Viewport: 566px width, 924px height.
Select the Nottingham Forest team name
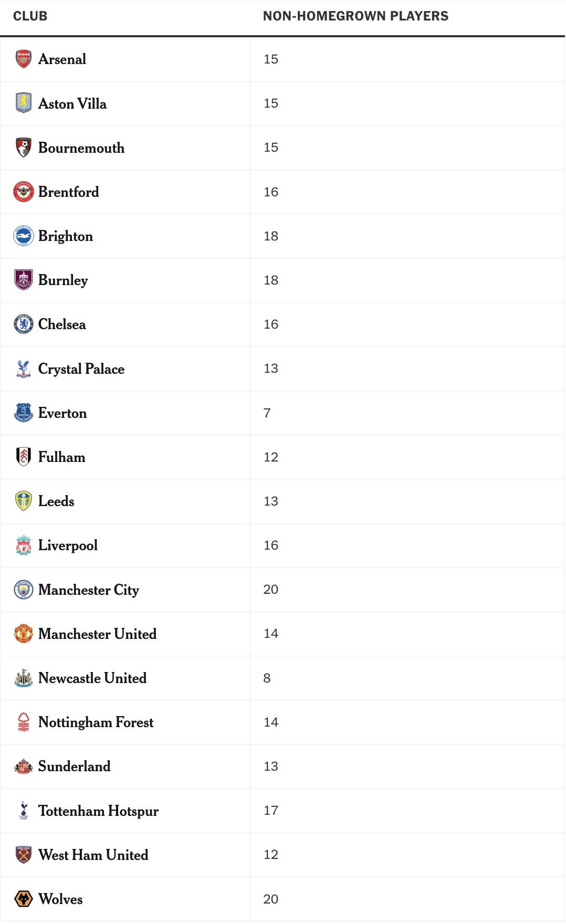click(x=96, y=722)
